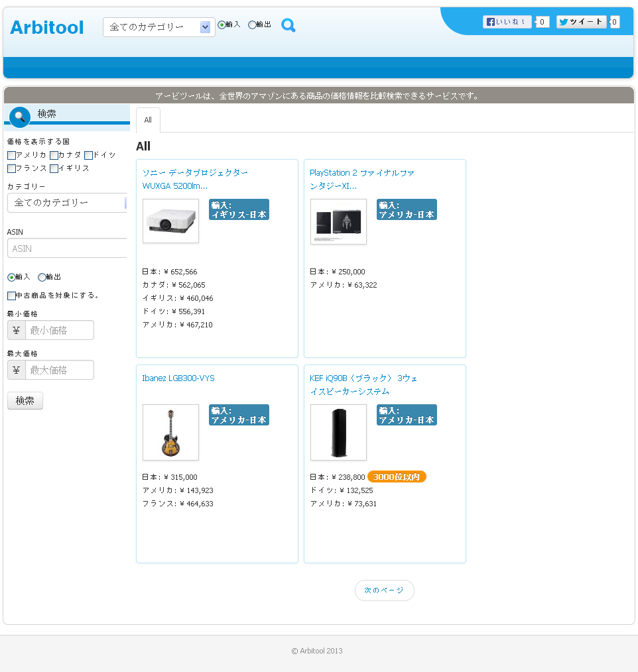Click the 最小価格 input field
The image size is (638, 672).
[x=60, y=330]
